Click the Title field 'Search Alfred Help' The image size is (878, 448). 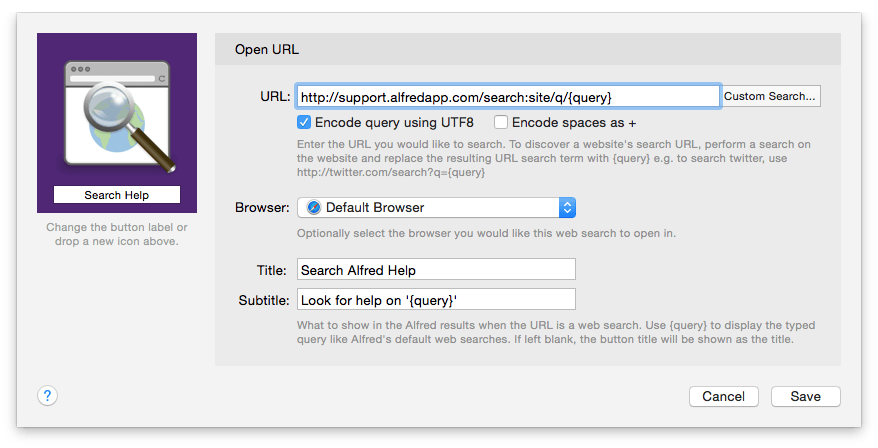point(436,269)
